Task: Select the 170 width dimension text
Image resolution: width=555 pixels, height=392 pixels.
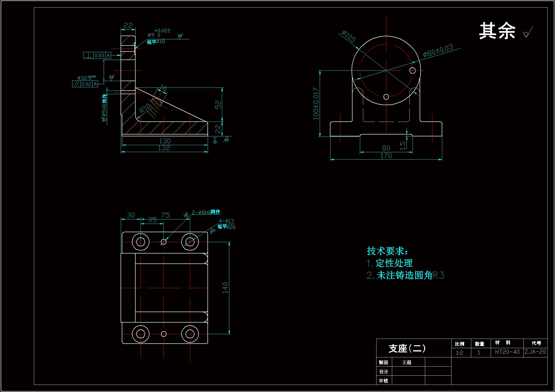Action: (386, 156)
